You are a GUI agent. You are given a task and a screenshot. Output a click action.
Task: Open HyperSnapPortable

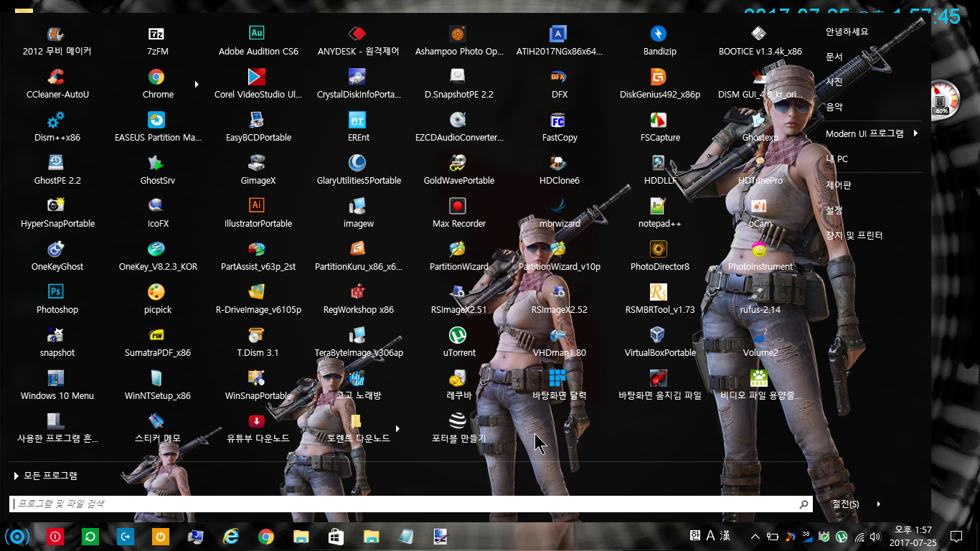(57, 214)
